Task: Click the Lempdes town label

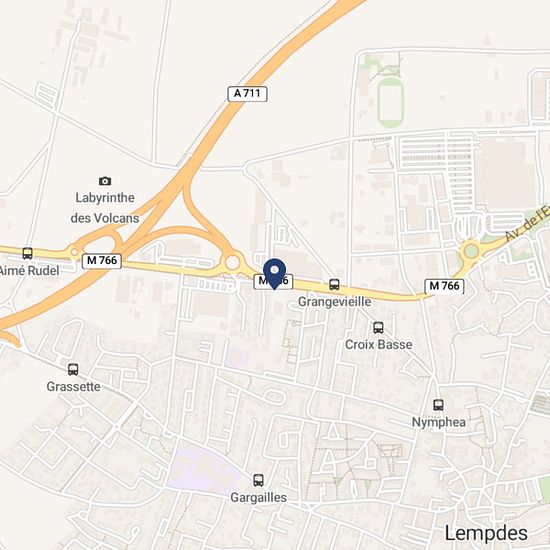Action: [486, 533]
